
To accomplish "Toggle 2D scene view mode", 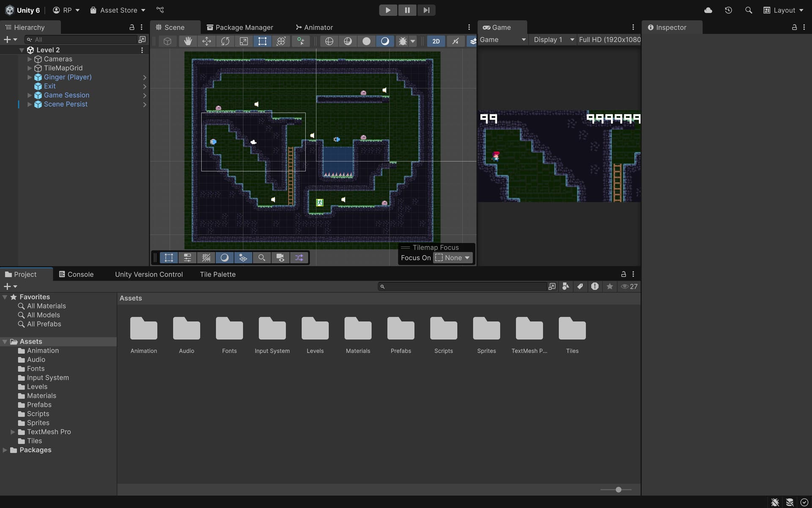I will coord(436,41).
